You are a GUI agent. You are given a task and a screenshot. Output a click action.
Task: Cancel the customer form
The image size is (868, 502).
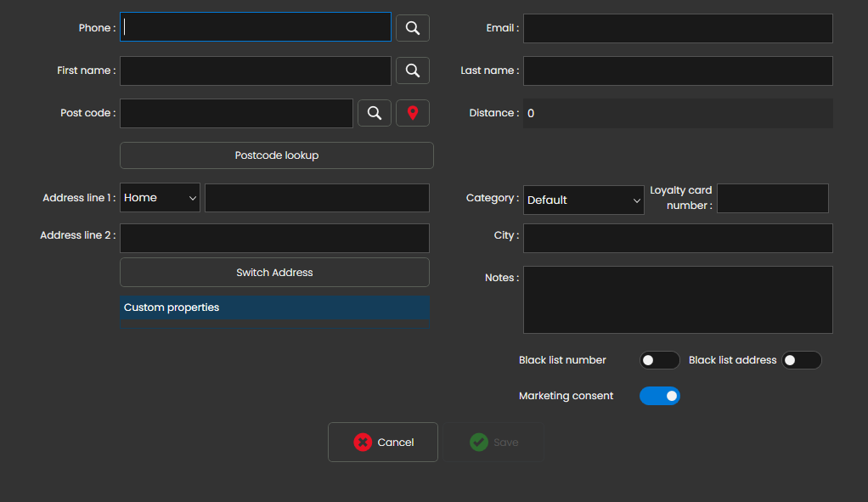click(383, 442)
